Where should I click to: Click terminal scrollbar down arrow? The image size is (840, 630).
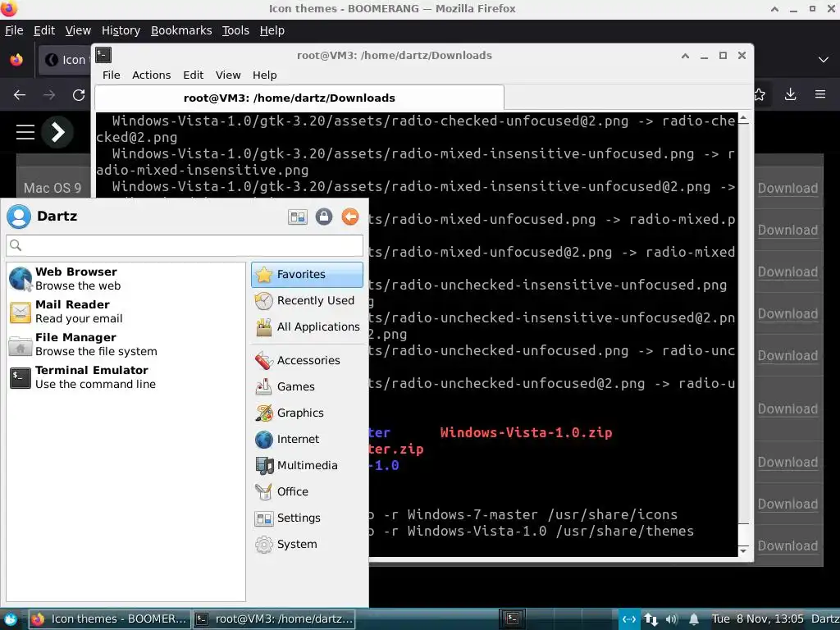(x=743, y=550)
